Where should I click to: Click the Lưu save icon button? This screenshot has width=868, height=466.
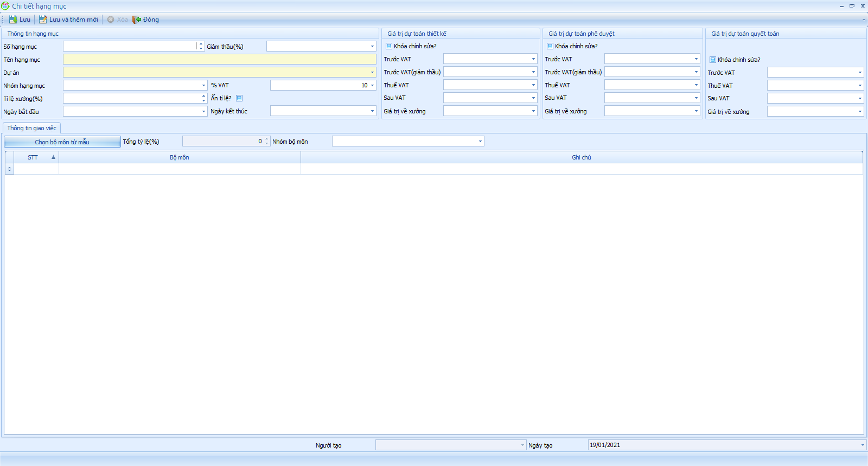tap(20, 20)
